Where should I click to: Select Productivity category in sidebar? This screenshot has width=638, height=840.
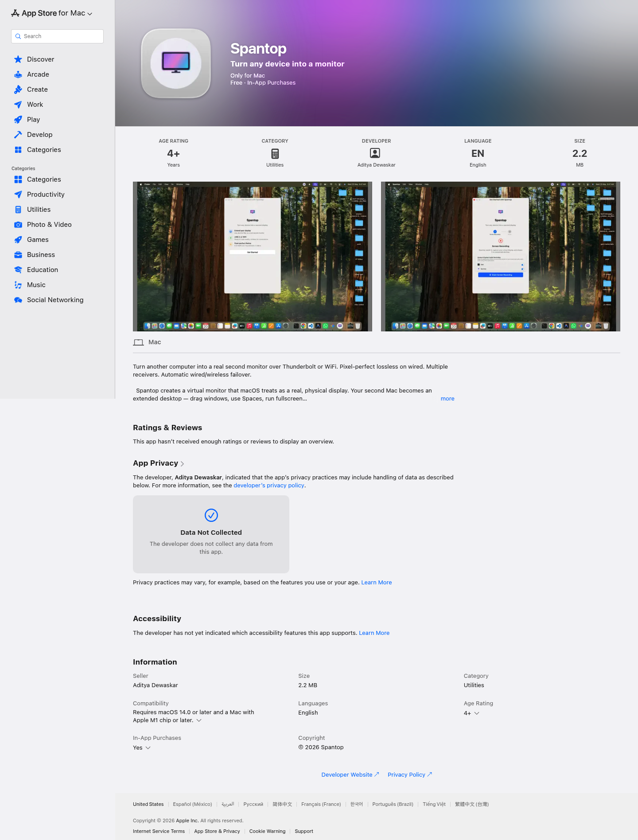46,194
